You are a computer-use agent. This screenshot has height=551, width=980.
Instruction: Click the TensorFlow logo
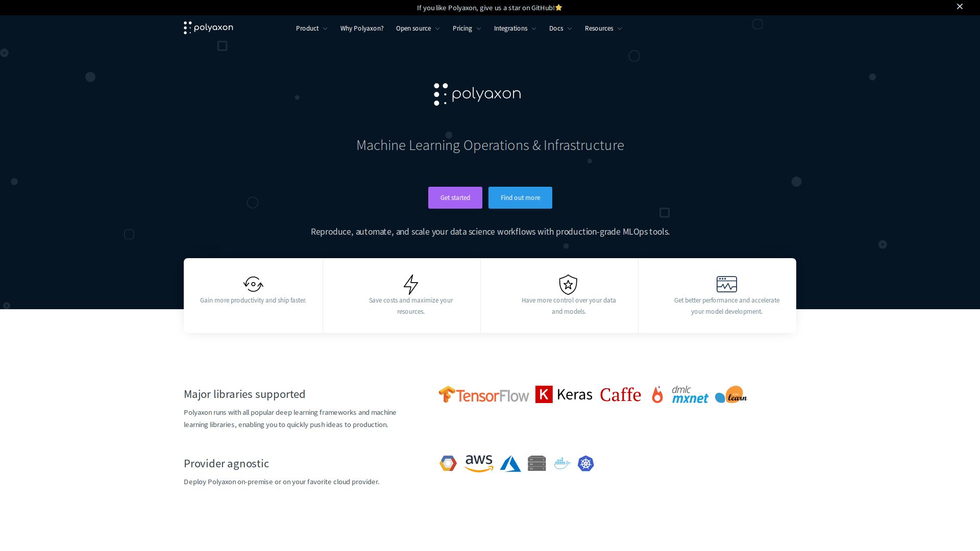pos(483,394)
